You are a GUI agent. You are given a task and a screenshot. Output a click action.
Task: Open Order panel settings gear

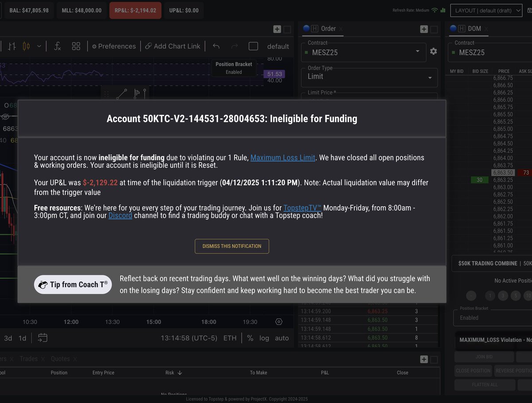click(434, 51)
